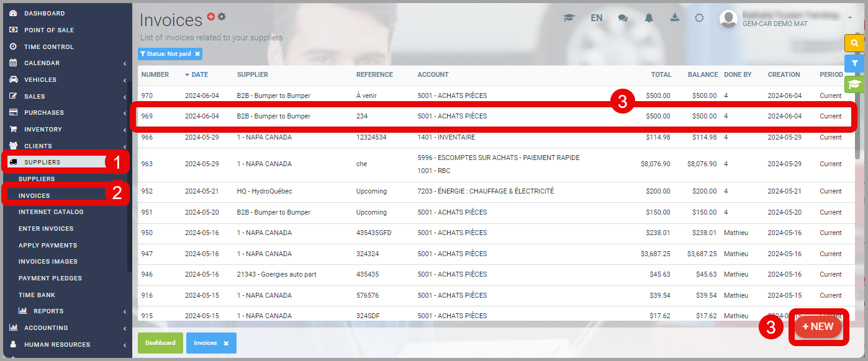Image resolution: width=868 pixels, height=361 pixels.
Task: Close the Invoices bottom tab
Action: click(226, 343)
